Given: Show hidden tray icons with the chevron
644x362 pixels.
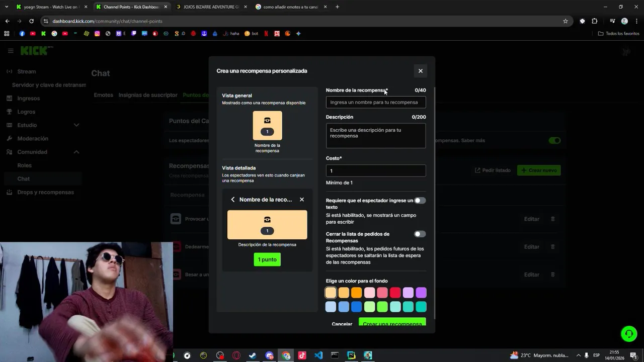Looking at the screenshot, I should point(579,355).
